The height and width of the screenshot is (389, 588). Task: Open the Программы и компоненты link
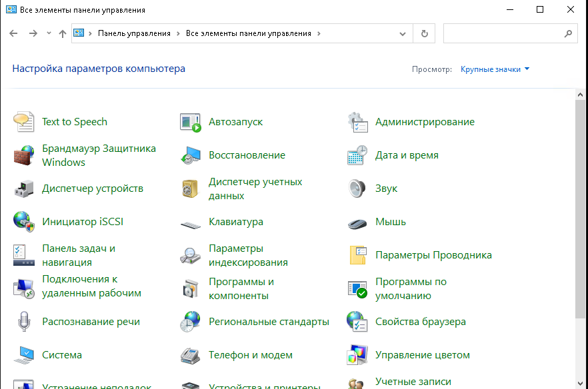pos(241,288)
